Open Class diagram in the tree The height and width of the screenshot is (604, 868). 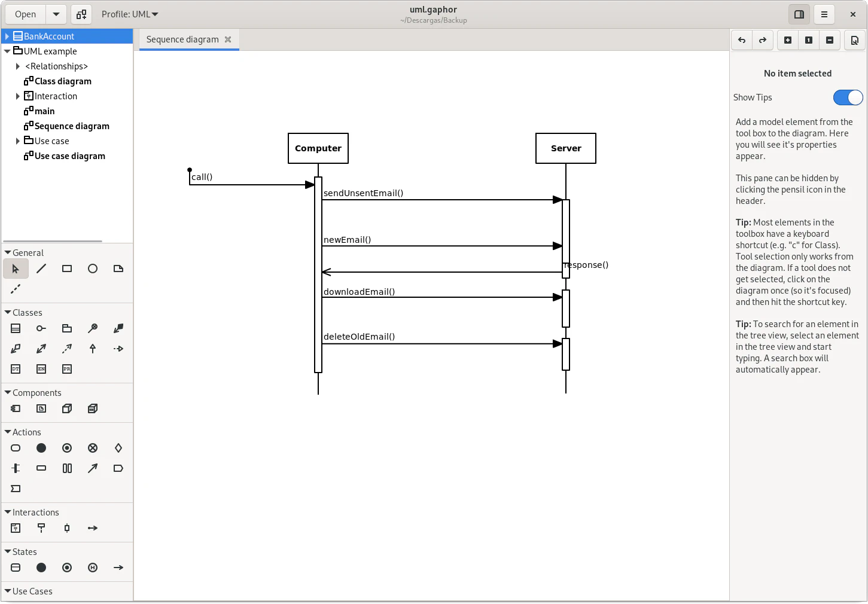click(x=63, y=81)
